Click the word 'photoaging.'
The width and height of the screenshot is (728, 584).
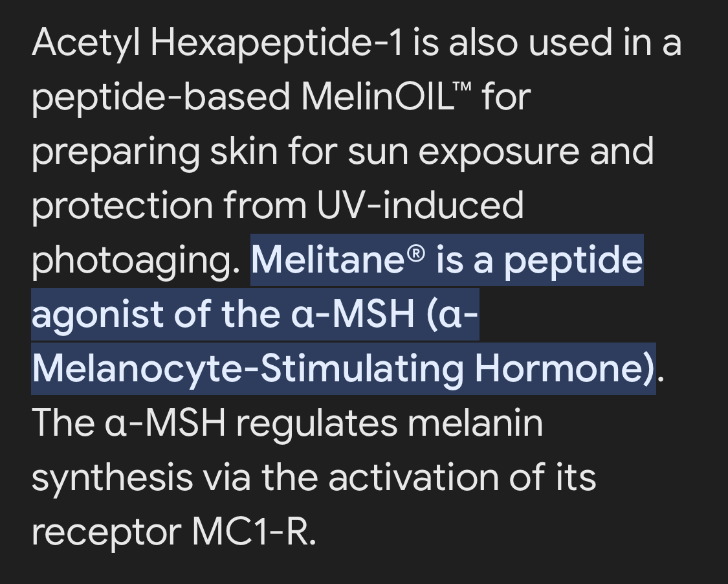(136, 261)
